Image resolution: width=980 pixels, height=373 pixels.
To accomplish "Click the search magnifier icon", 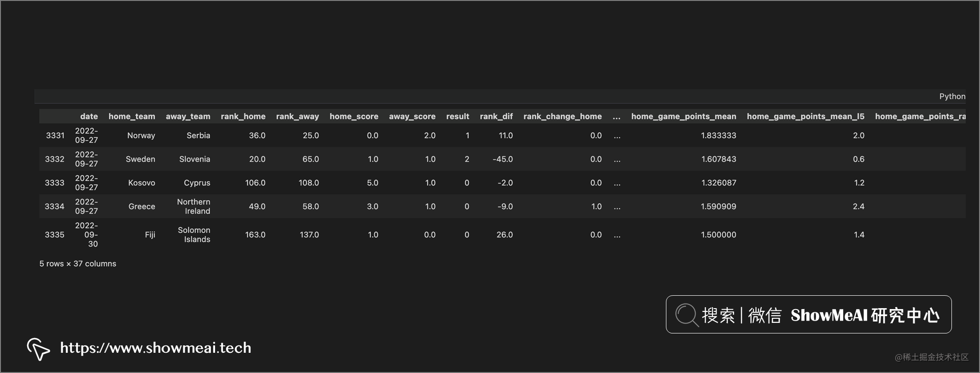I will click(687, 315).
